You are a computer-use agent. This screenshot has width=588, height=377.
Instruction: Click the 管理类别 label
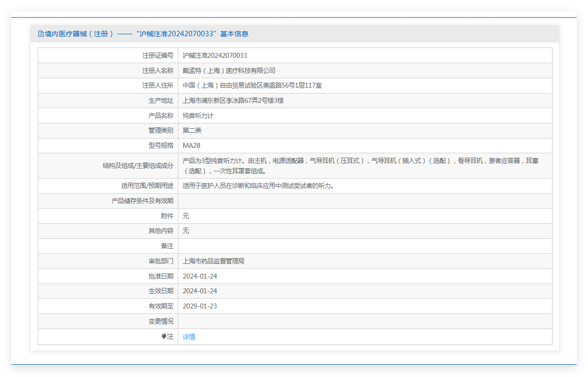click(161, 130)
